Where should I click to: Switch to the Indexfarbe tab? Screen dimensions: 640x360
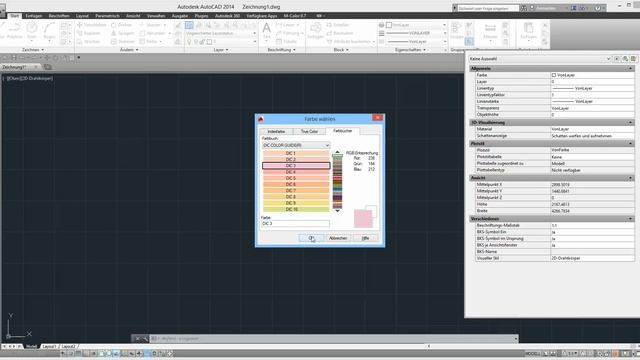click(276, 131)
